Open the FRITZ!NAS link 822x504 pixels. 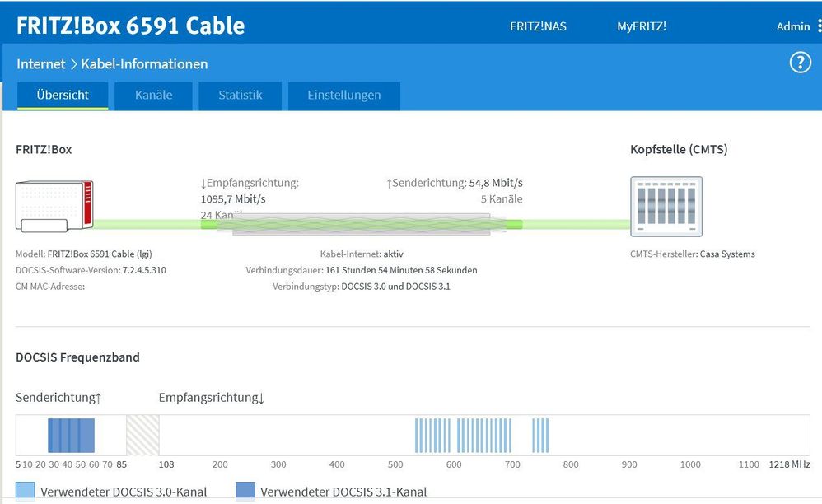pyautogui.click(x=538, y=26)
